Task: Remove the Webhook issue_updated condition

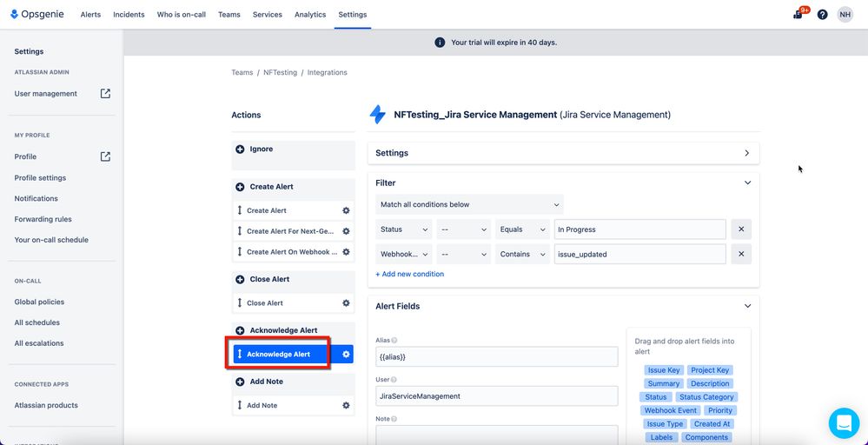Action: (x=741, y=254)
